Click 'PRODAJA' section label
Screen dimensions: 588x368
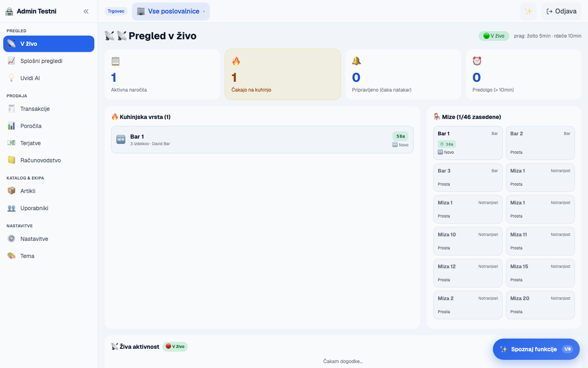(17, 96)
